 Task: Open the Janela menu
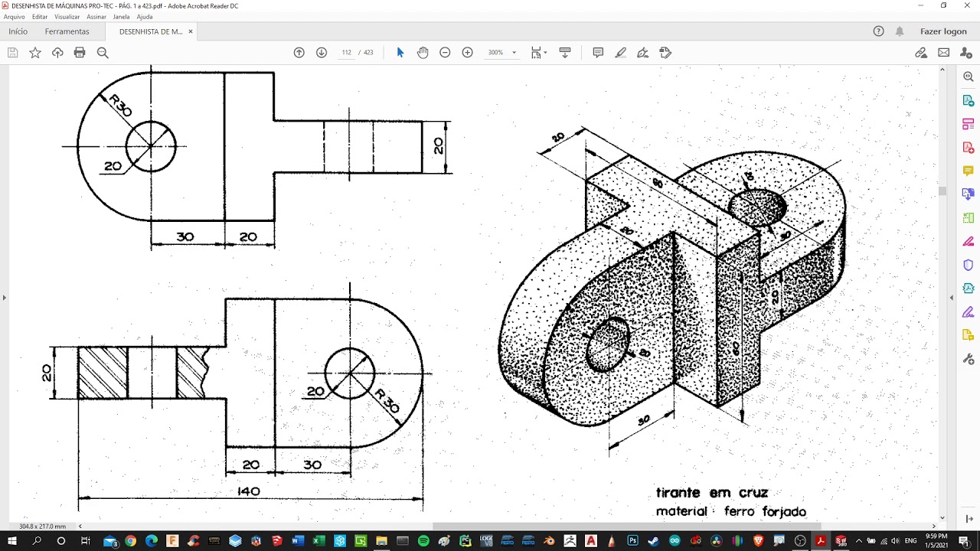point(121,16)
